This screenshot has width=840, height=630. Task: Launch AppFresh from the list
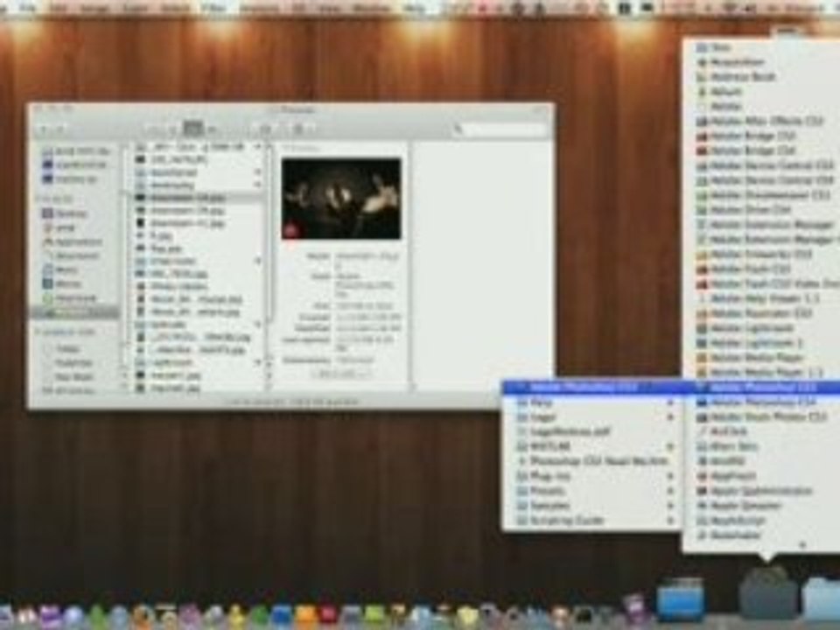(x=726, y=476)
